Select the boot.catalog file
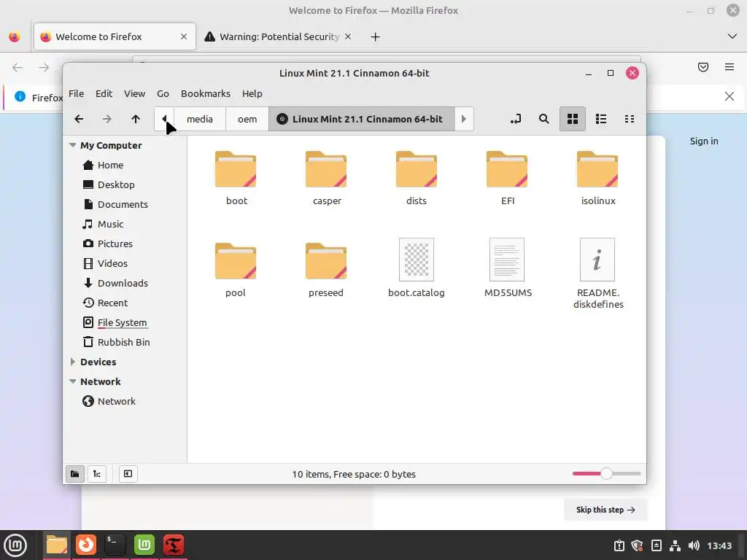Viewport: 747px width, 560px height. (x=417, y=268)
